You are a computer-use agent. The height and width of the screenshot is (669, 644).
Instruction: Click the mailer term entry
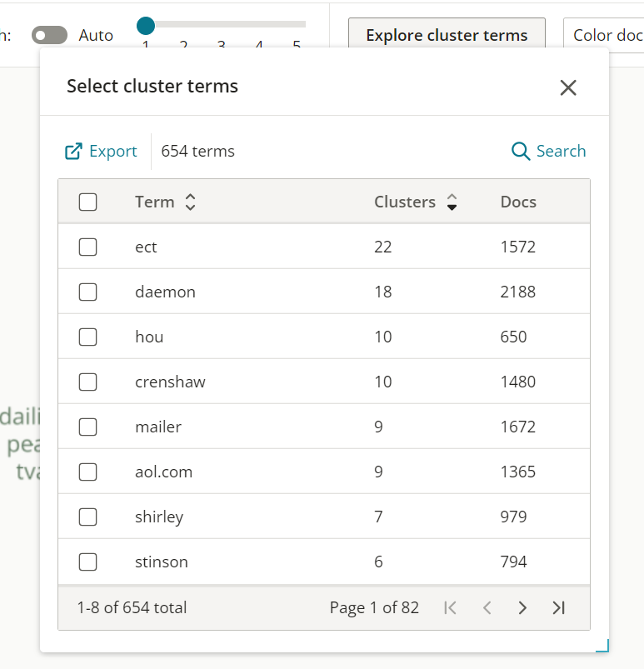tap(158, 427)
